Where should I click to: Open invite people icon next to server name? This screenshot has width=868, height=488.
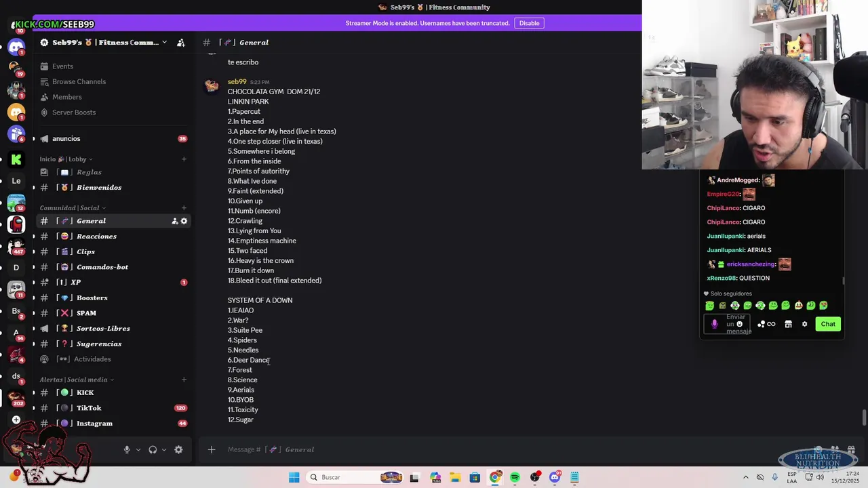coord(181,42)
